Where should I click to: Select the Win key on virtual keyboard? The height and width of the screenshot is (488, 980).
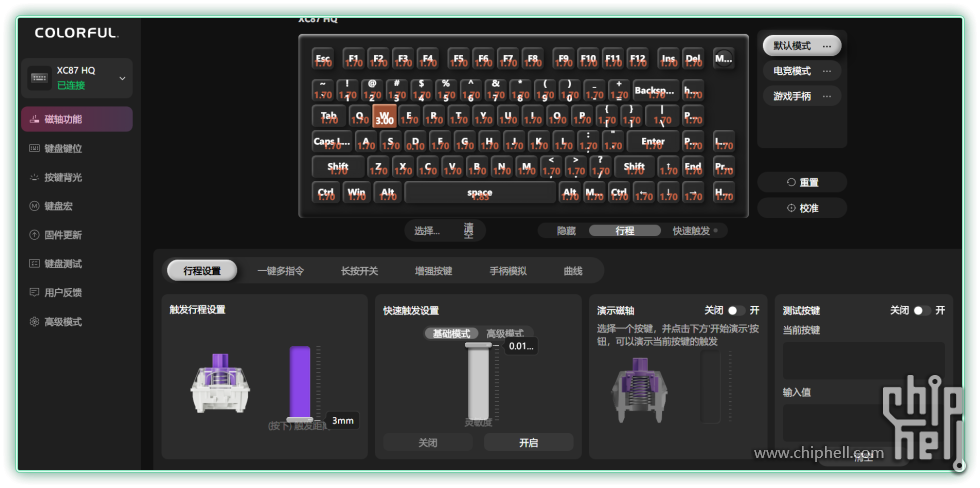click(x=357, y=192)
